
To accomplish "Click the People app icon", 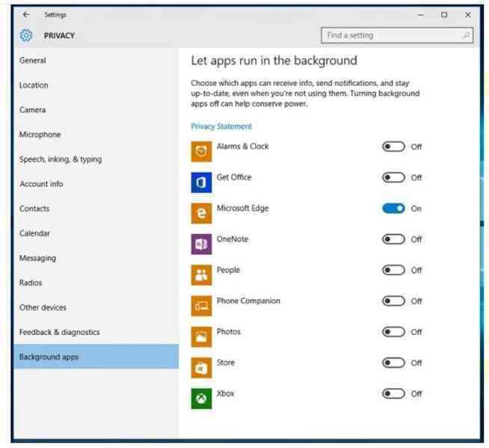I will (x=201, y=274).
